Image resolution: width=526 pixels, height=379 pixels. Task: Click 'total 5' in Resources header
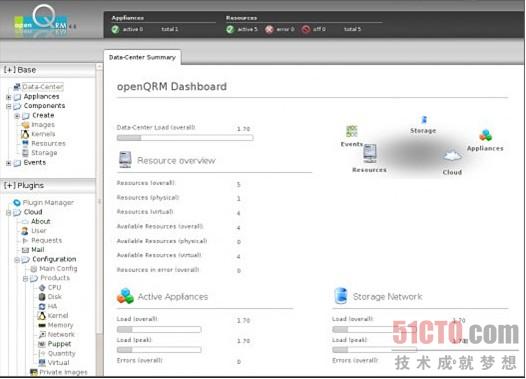point(352,29)
